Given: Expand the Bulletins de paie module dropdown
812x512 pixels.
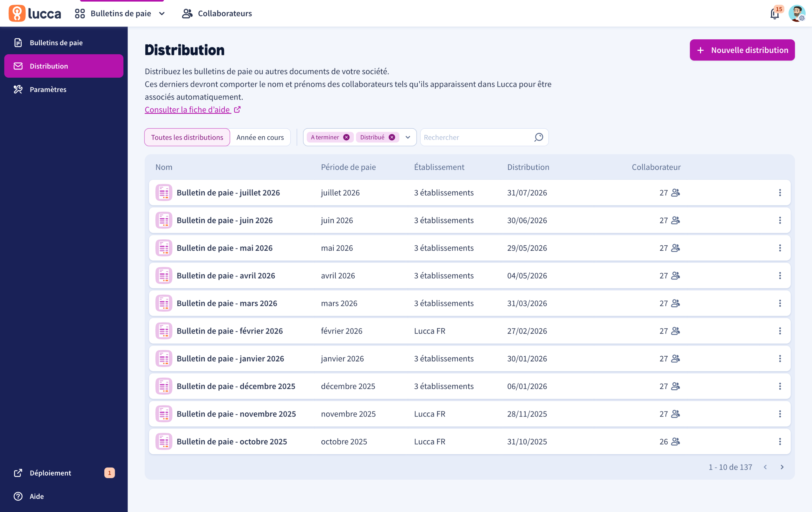Looking at the screenshot, I should [162, 14].
